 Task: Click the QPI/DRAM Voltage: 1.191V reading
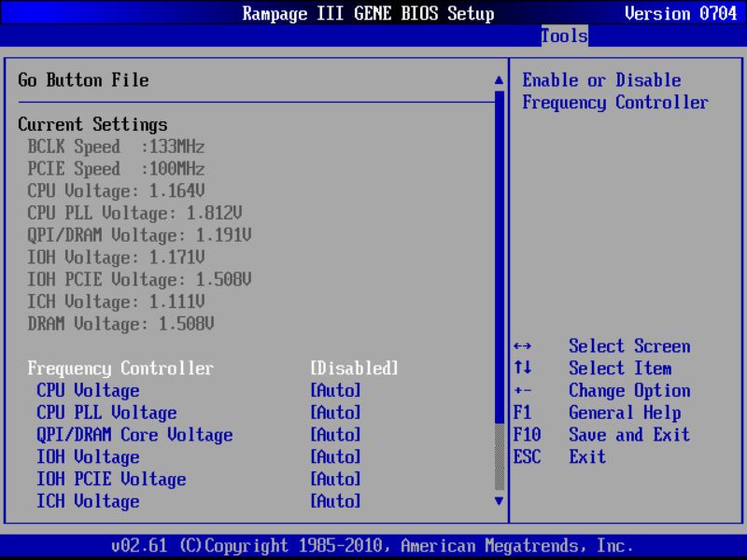pyautogui.click(x=139, y=235)
